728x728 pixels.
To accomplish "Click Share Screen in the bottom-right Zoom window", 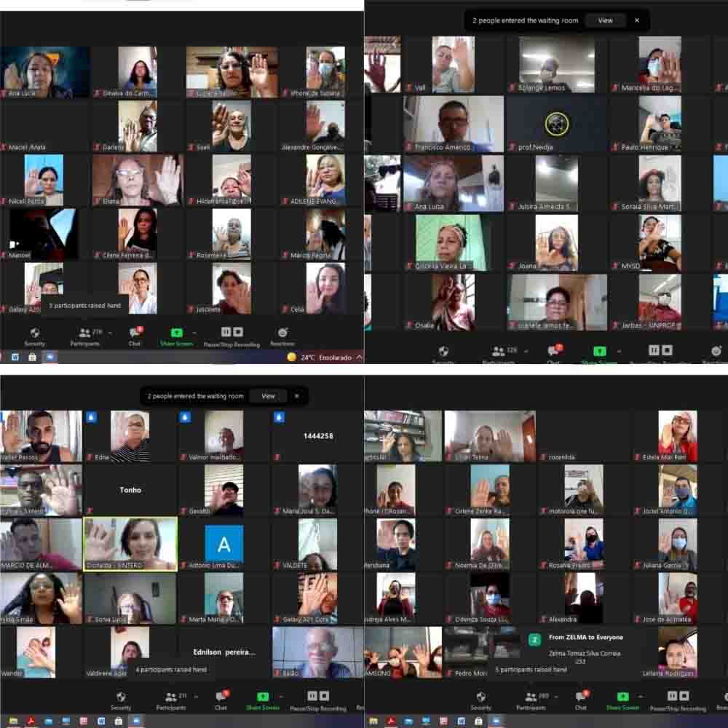I will (x=623, y=697).
